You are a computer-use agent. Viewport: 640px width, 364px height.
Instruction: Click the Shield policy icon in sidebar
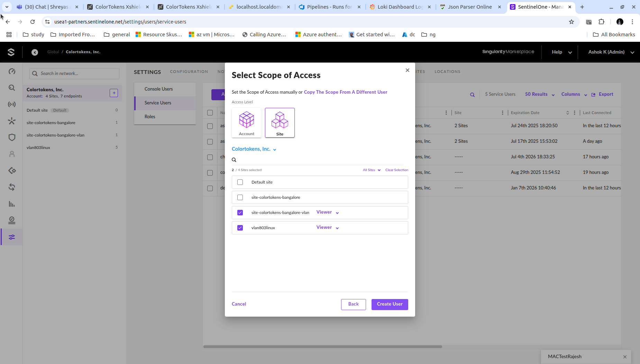click(x=11, y=137)
